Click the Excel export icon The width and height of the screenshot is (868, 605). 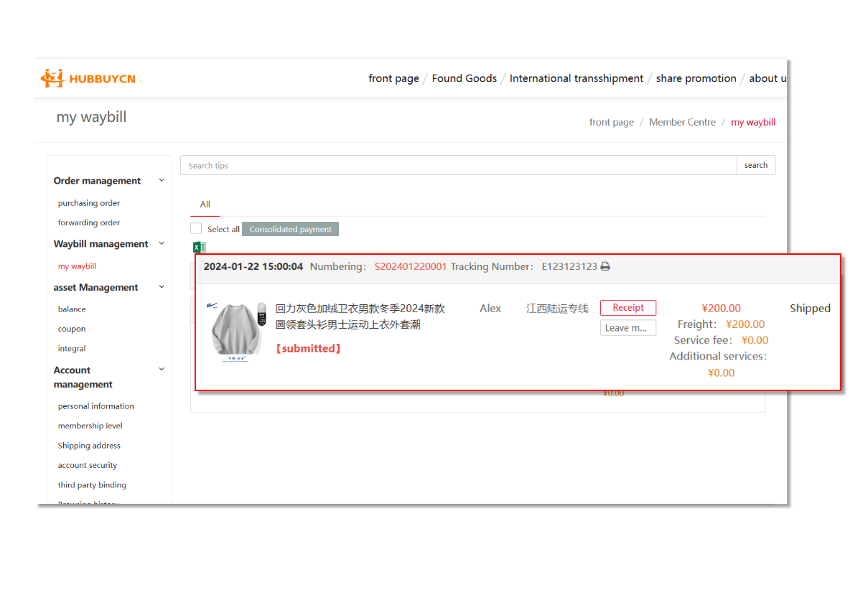(x=199, y=248)
